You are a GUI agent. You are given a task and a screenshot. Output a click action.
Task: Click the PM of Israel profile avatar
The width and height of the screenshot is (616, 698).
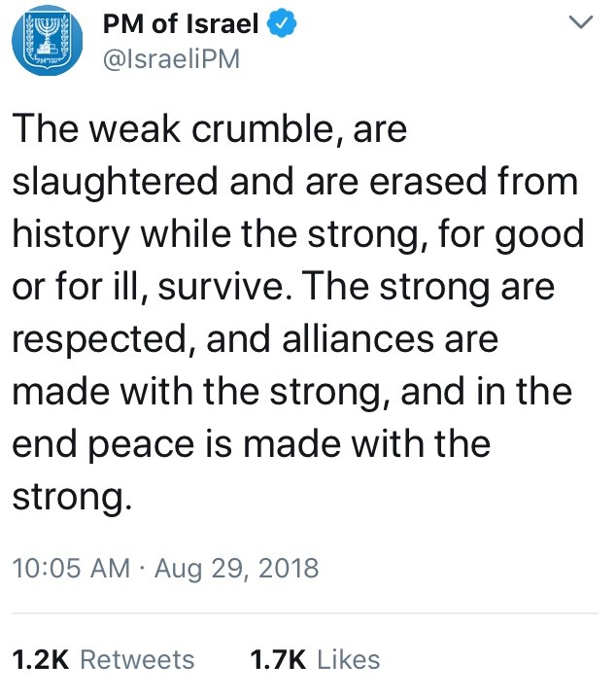47,44
